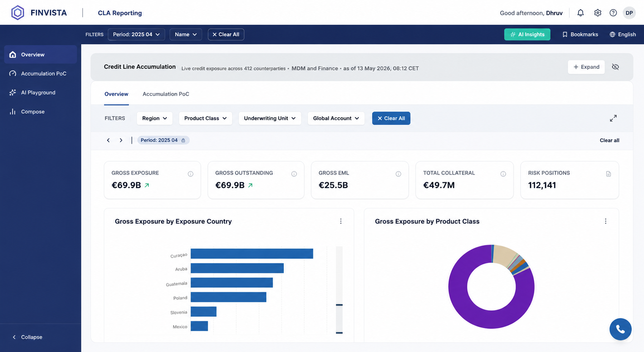This screenshot has height=352, width=644.
Task: Open the Period: 2025 04 dropdown
Action: click(x=136, y=35)
